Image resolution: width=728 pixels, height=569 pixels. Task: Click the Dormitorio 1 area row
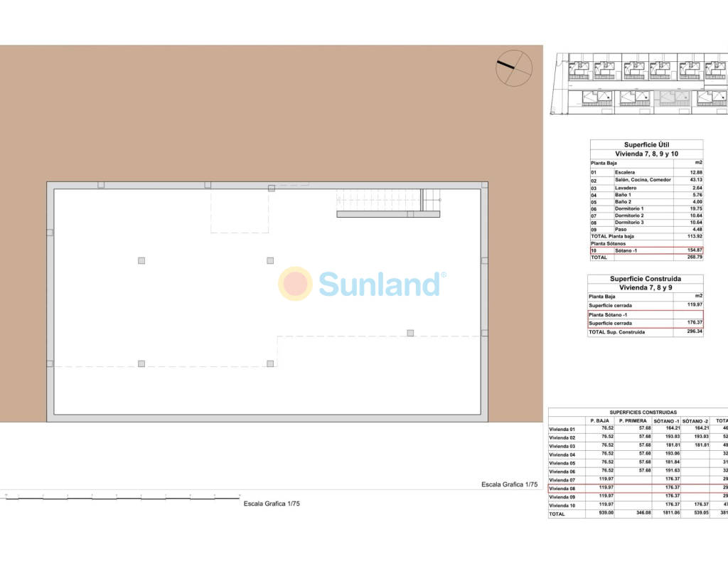(x=646, y=208)
